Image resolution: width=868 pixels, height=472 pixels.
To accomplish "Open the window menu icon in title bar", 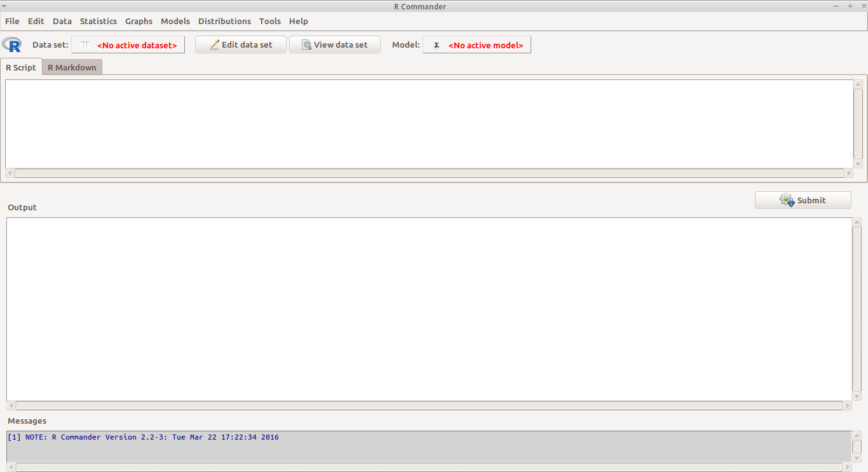I will click(5, 6).
